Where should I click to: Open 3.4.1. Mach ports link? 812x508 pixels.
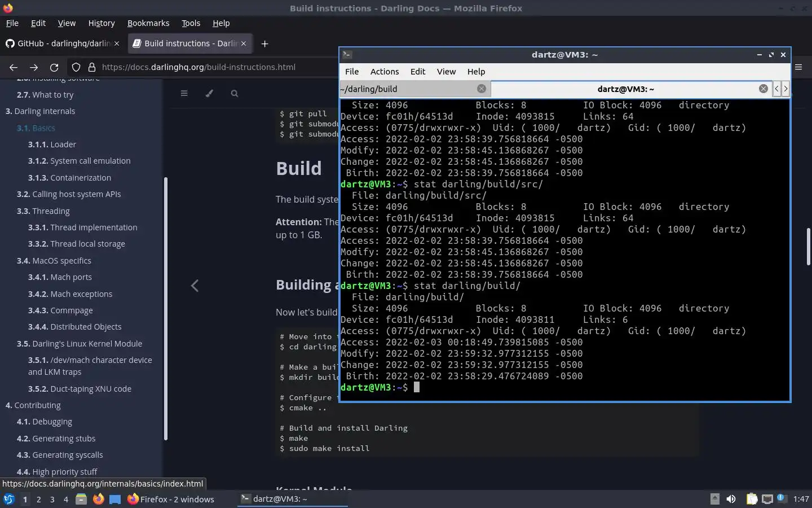pyautogui.click(x=60, y=277)
